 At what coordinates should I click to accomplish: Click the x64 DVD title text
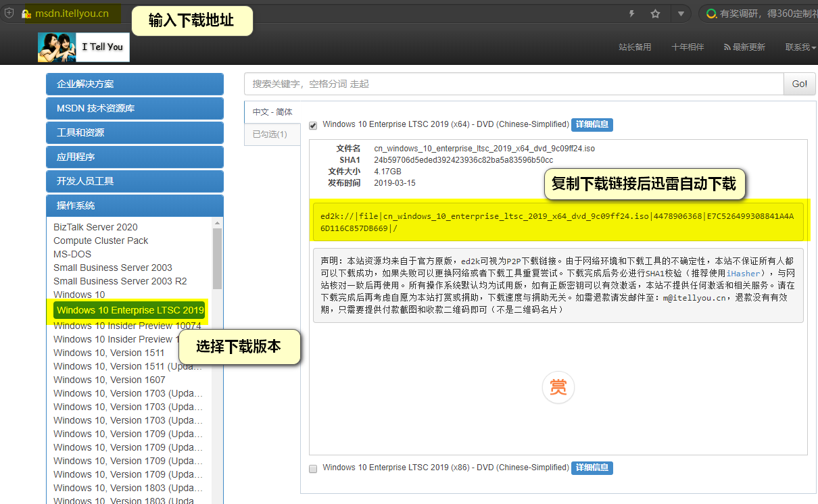pos(446,124)
